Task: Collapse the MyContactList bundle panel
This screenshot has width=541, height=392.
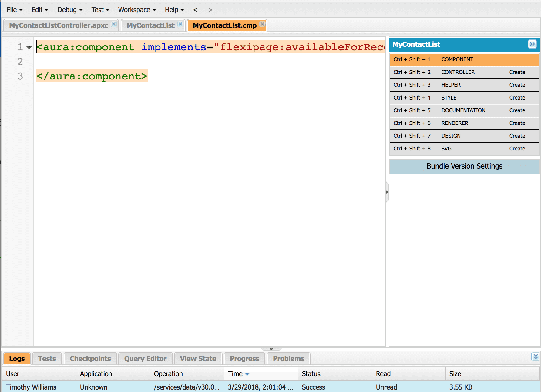Action: (x=532, y=44)
